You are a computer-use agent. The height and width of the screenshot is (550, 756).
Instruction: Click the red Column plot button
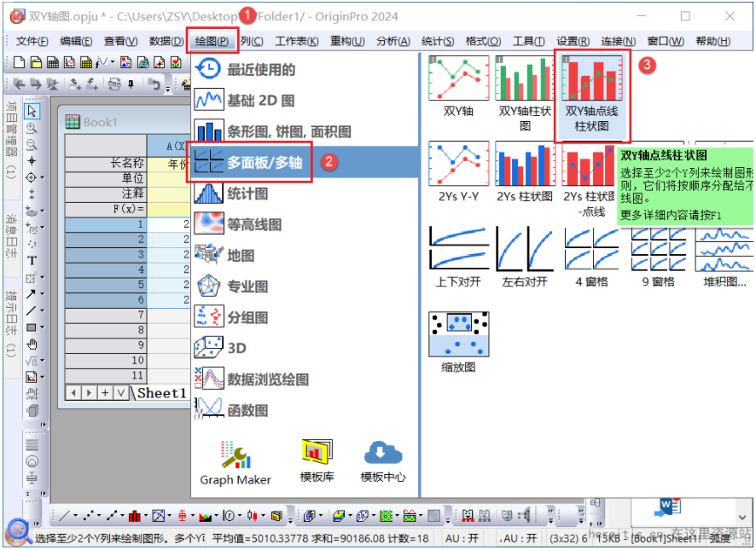(x=135, y=516)
